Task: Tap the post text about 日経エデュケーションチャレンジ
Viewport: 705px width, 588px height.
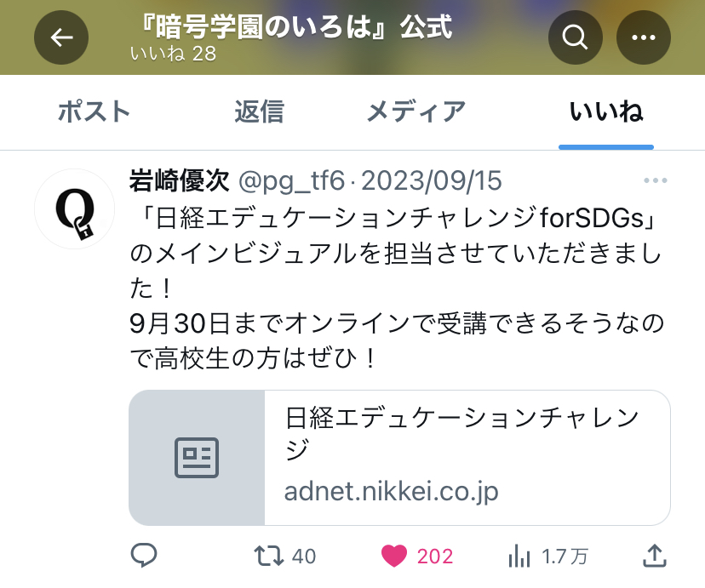Action: [x=397, y=288]
